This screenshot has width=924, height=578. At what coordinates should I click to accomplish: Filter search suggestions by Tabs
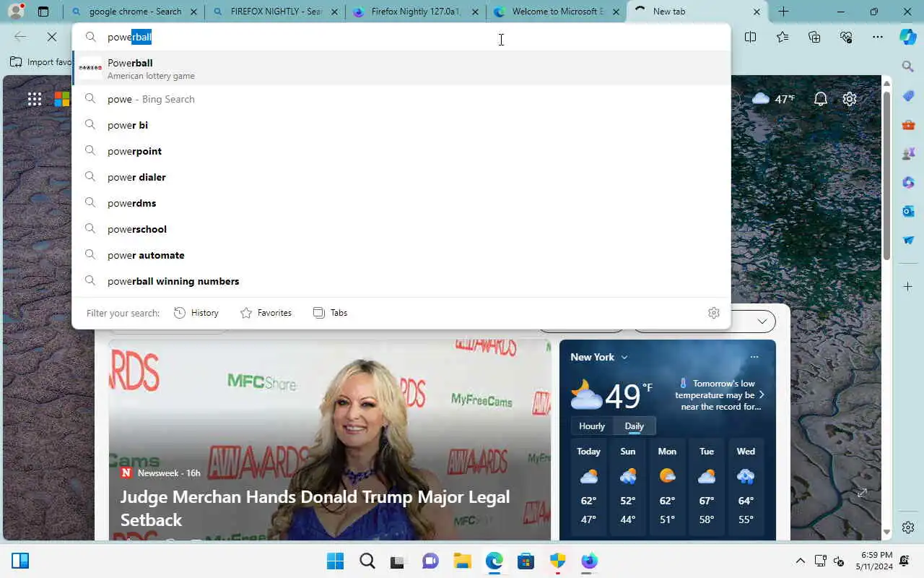(330, 313)
